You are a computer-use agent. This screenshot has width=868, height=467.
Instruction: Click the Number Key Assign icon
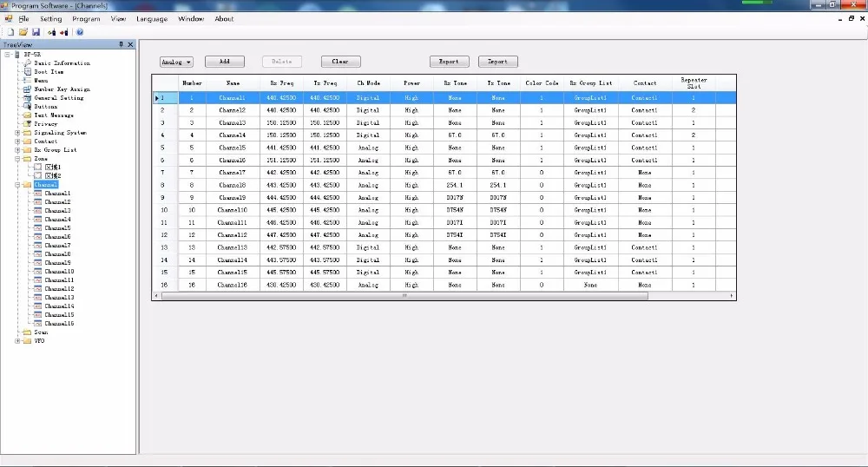pos(27,89)
